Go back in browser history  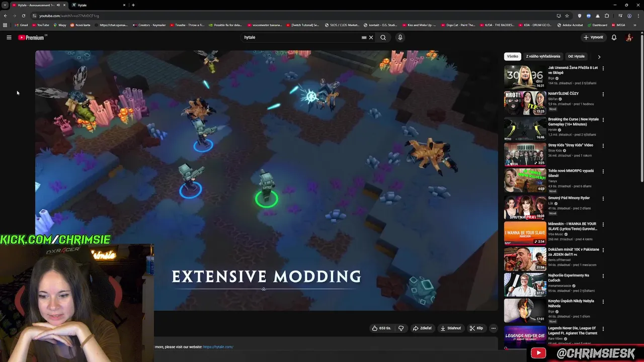tap(6, 16)
